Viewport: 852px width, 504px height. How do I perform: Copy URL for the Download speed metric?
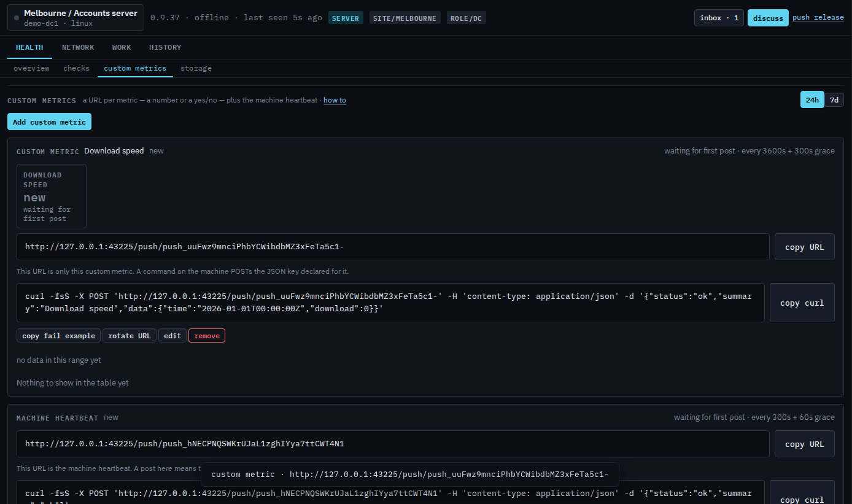click(805, 247)
